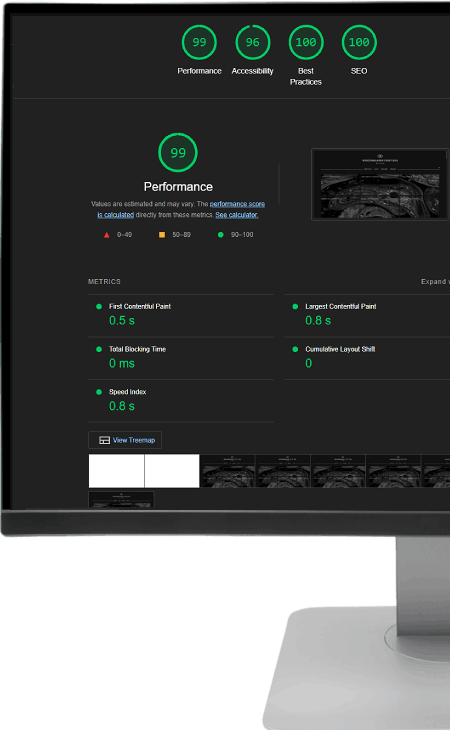
Task: Click the METRICS section heading
Action: coord(104,282)
